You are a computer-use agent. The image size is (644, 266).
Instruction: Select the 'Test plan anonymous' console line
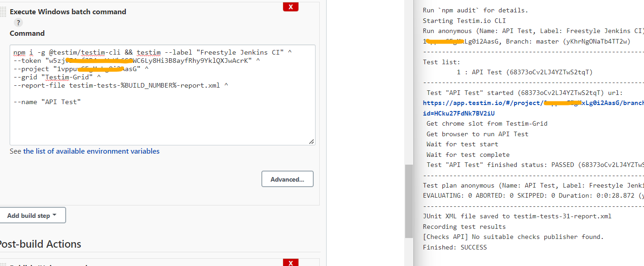pos(533,185)
